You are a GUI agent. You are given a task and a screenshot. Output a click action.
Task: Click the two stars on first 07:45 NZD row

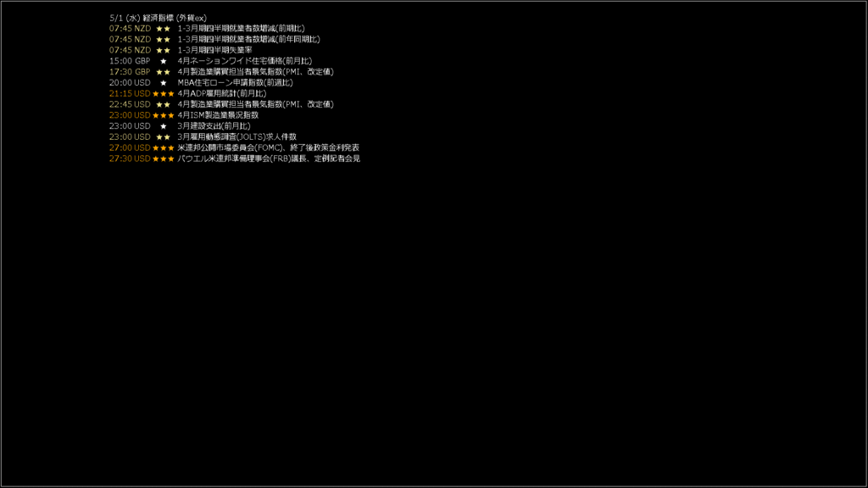(x=164, y=29)
